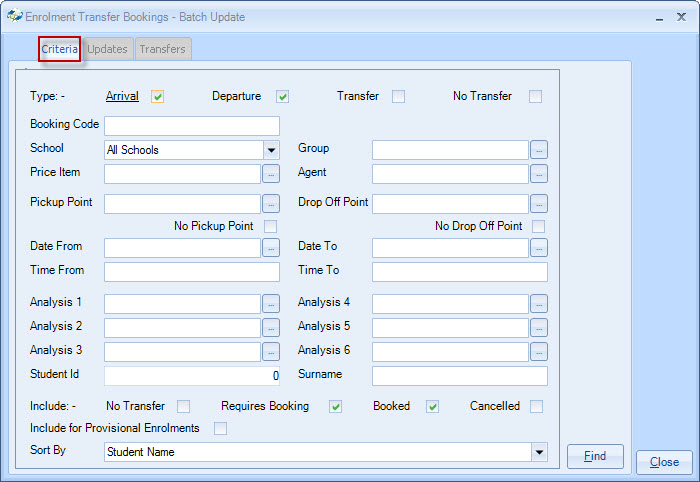Open the Analysis 6 lookup button

click(539, 352)
